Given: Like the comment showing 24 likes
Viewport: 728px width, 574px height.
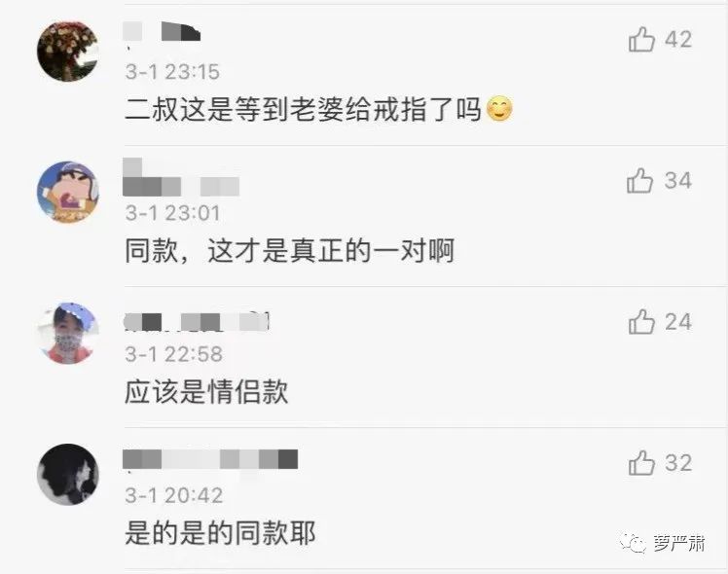Looking at the screenshot, I should click(641, 322).
